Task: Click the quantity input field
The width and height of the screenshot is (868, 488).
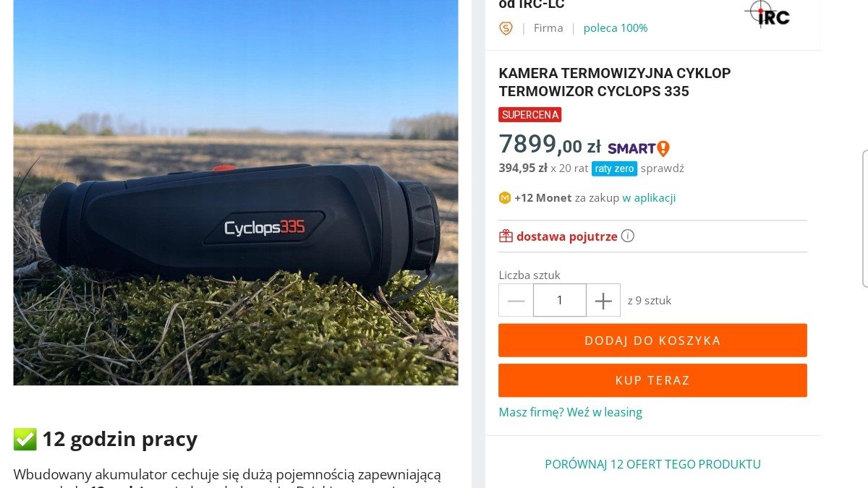Action: (560, 300)
